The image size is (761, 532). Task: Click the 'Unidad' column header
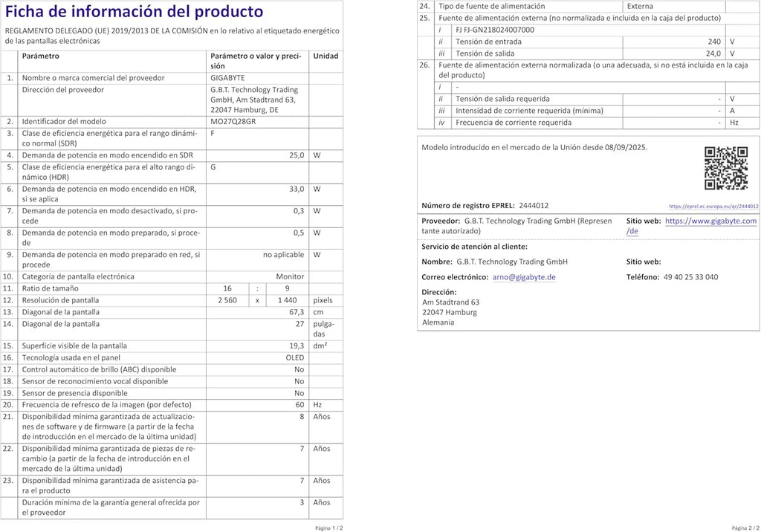(x=326, y=56)
